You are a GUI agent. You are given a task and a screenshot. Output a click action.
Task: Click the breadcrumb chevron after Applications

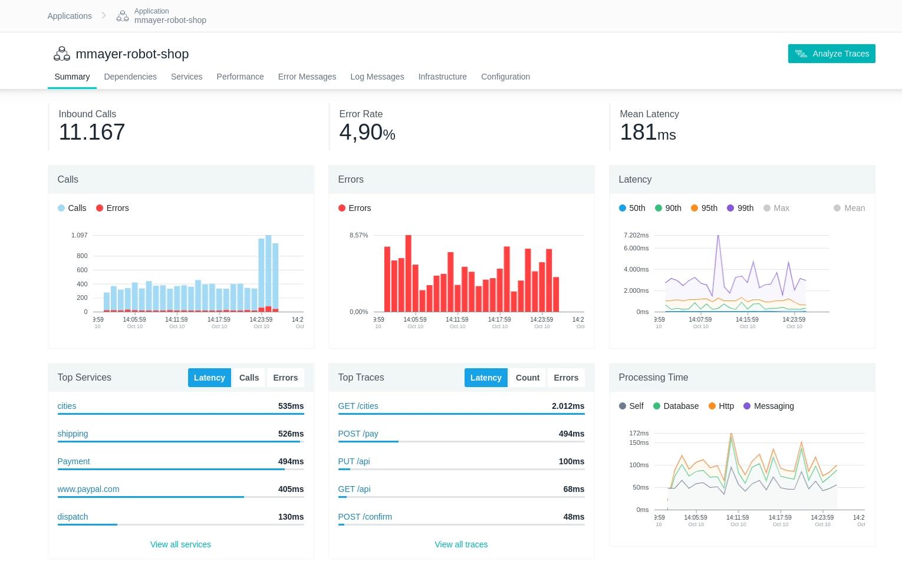(x=104, y=16)
